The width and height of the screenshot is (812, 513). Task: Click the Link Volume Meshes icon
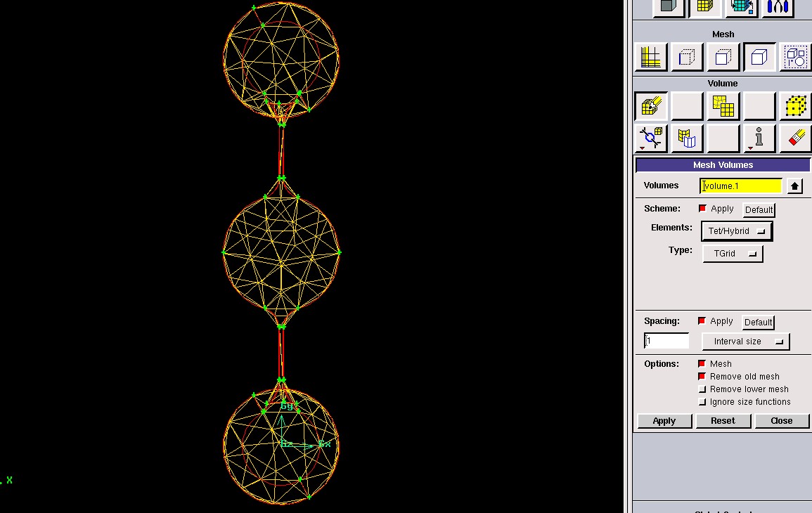(650, 138)
